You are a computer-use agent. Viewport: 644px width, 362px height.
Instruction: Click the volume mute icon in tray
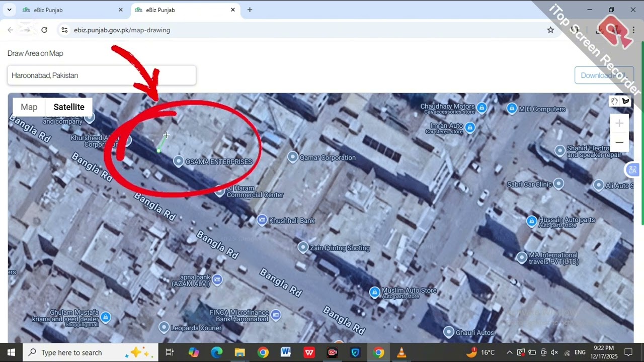(554, 352)
